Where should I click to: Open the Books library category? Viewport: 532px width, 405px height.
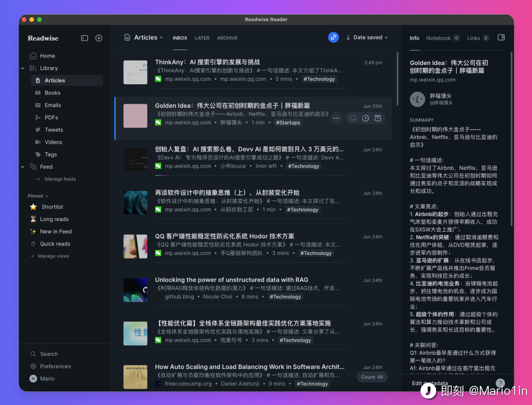[x=53, y=93]
